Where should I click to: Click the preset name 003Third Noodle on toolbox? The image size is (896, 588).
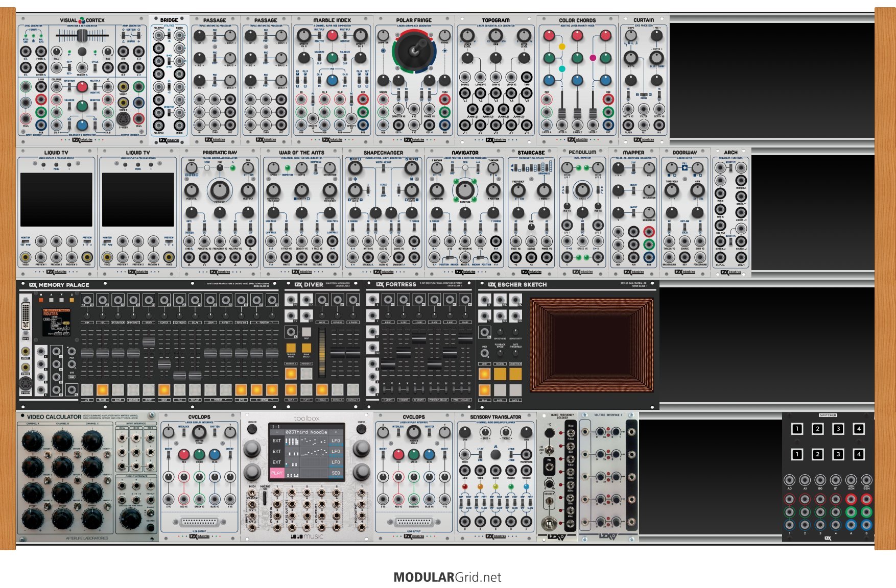point(306,432)
